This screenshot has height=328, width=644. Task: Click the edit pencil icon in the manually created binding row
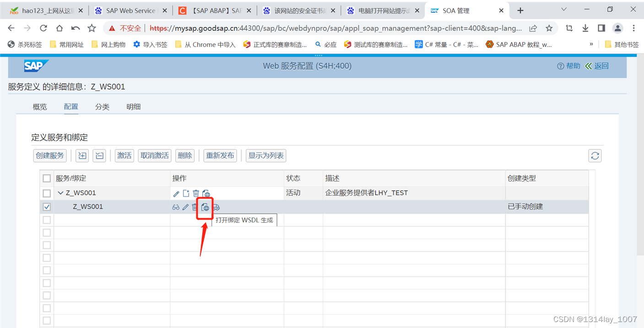click(185, 207)
